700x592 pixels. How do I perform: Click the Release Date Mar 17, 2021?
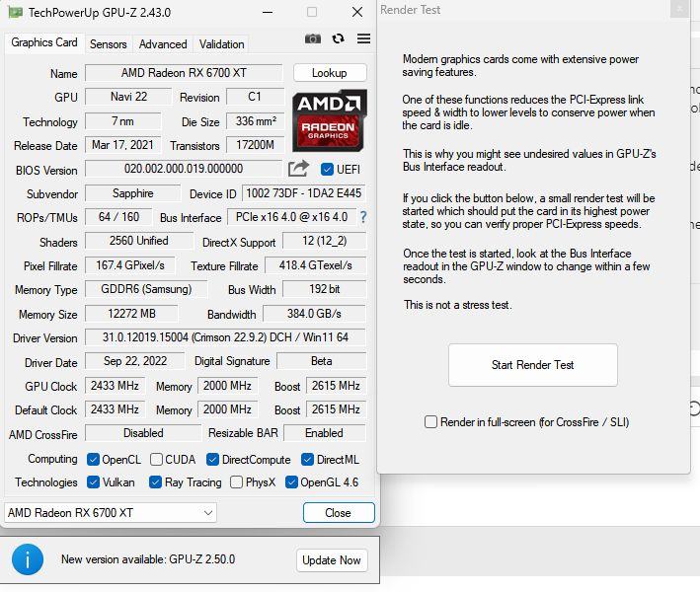click(122, 145)
